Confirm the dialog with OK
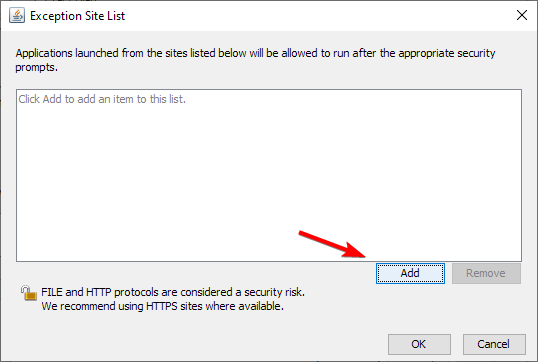The height and width of the screenshot is (362, 538). 419,344
